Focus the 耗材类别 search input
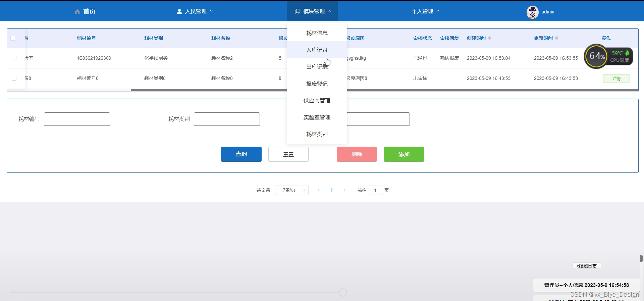Viewport: 644px width, 301px height. (227, 119)
